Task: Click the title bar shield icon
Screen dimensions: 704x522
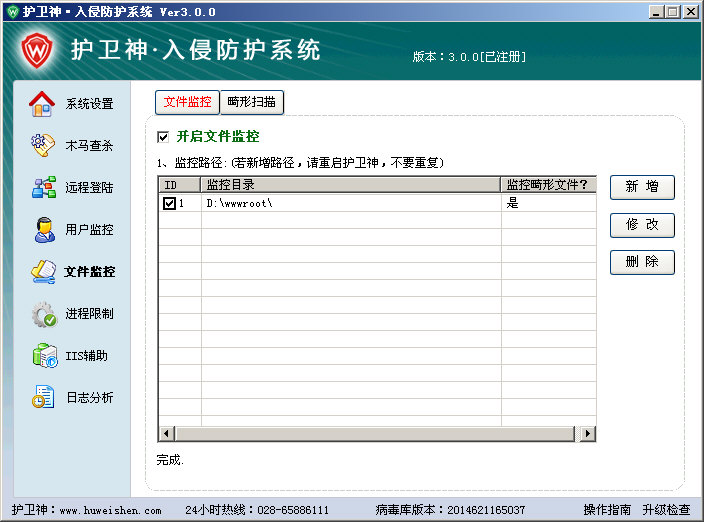Action: click(13, 12)
